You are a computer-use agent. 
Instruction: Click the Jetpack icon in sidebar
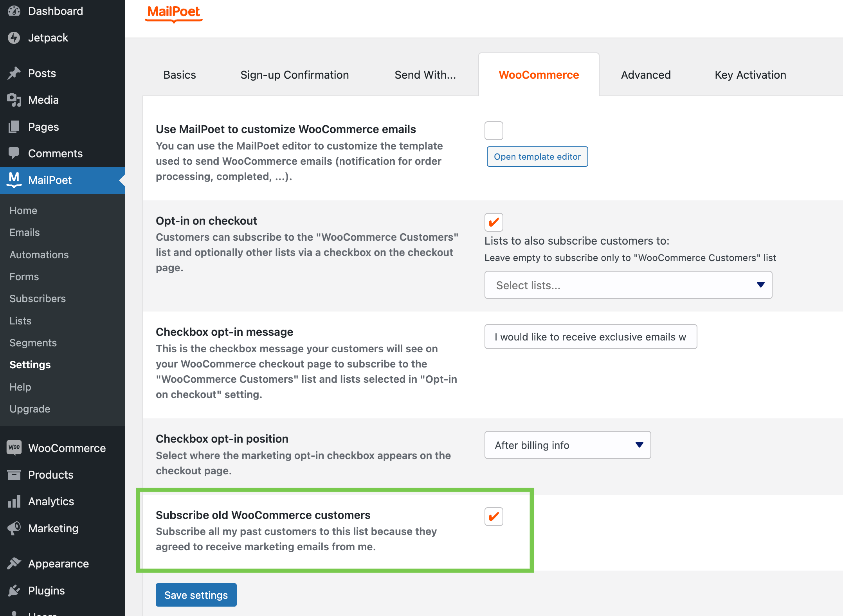[14, 38]
